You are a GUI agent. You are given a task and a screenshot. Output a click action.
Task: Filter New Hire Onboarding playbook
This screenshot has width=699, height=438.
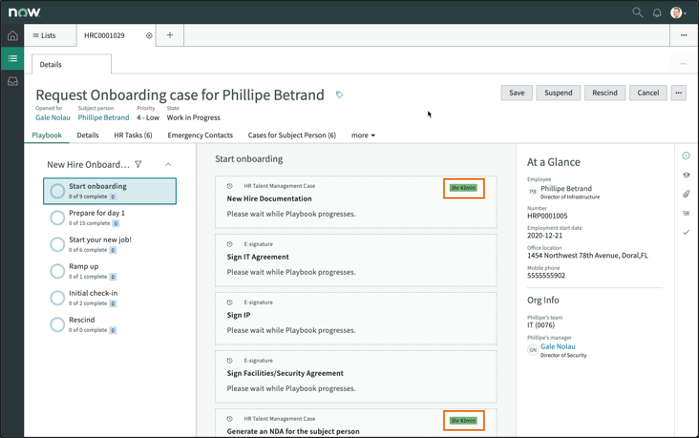click(x=138, y=164)
